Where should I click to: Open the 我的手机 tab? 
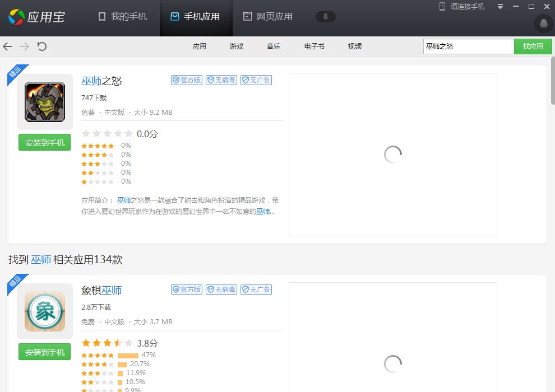point(122,17)
